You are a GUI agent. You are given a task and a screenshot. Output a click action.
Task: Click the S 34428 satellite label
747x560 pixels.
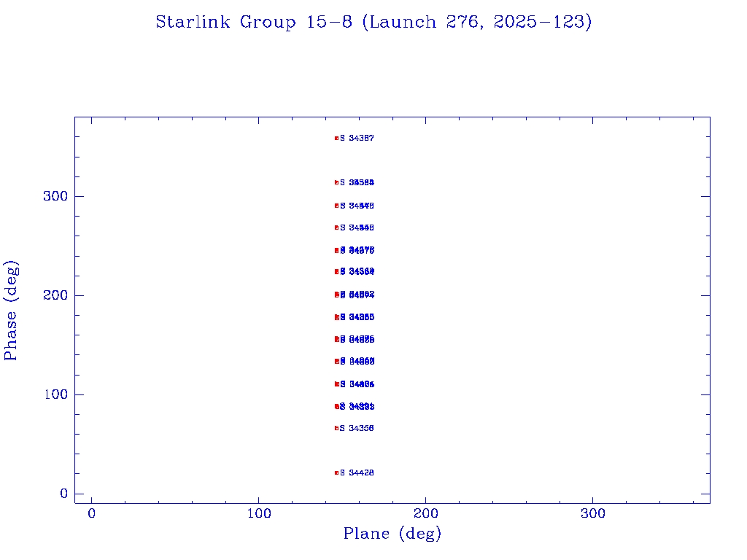coord(357,472)
